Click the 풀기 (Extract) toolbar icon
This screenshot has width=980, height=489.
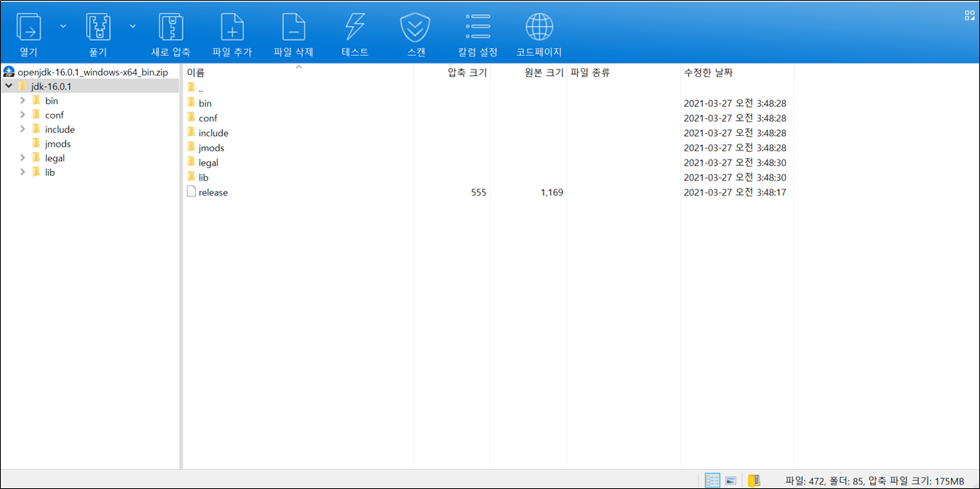[x=98, y=27]
